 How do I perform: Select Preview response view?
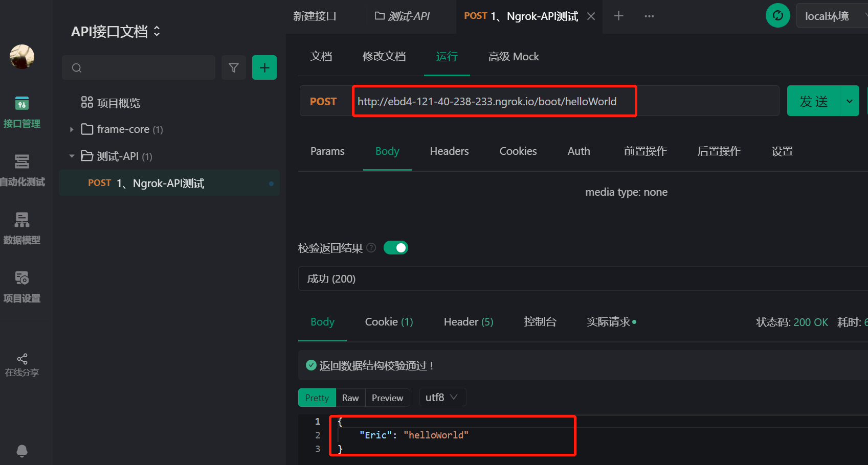pos(387,398)
